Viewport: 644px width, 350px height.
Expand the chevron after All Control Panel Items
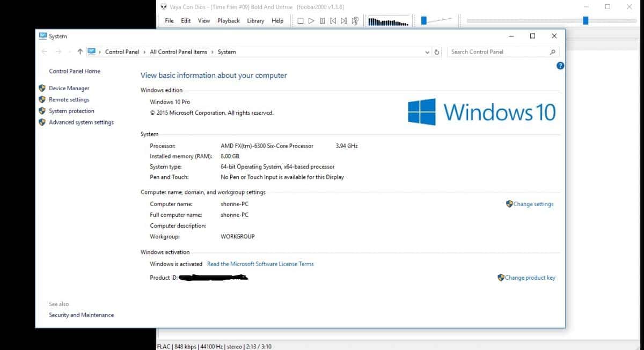(x=212, y=52)
